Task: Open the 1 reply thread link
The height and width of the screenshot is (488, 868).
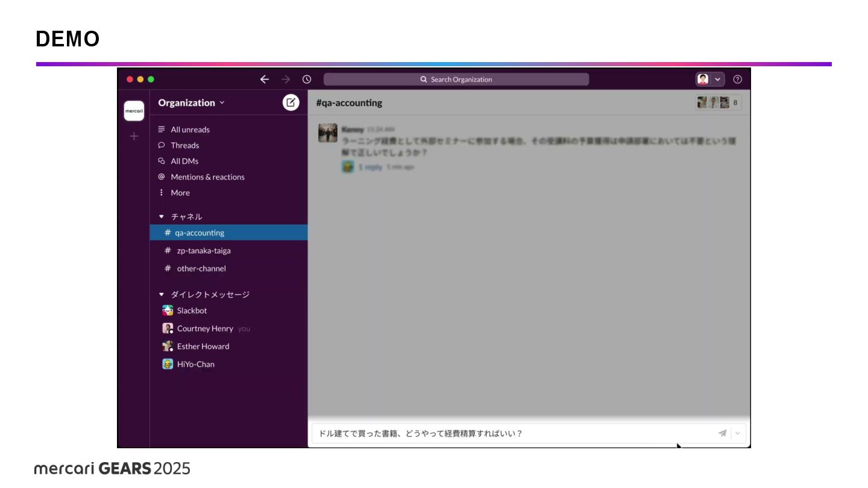Action: coord(370,167)
